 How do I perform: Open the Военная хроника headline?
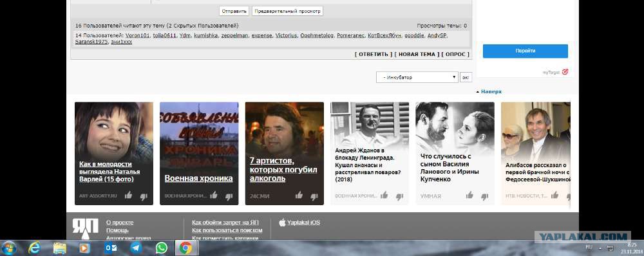click(x=199, y=178)
